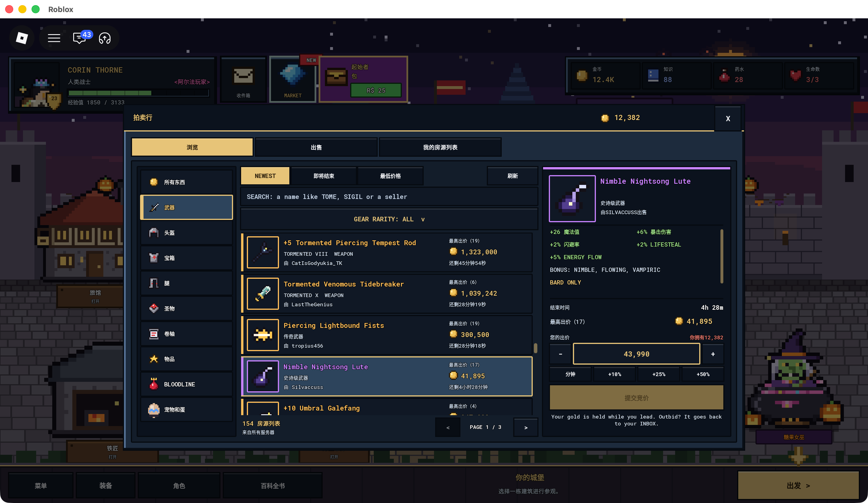The image size is (868, 503).
Task: Go to next listings page
Action: coord(526,427)
